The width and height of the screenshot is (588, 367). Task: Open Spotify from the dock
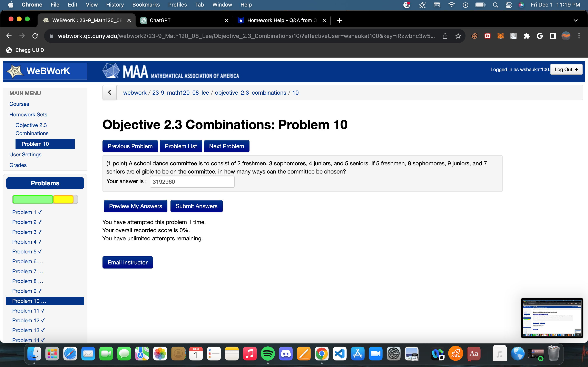click(268, 354)
